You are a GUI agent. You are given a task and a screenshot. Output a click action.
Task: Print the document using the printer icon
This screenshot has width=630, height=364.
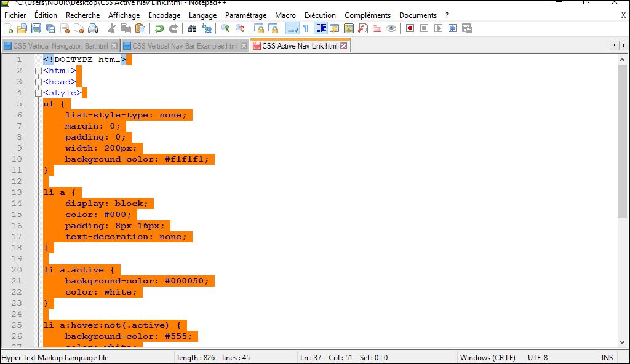click(93, 28)
